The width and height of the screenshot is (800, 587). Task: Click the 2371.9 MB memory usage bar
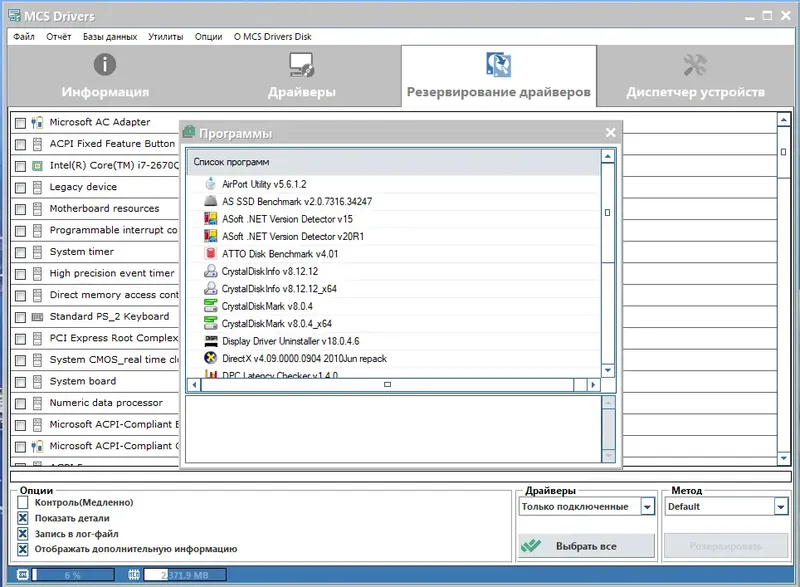pos(185,575)
